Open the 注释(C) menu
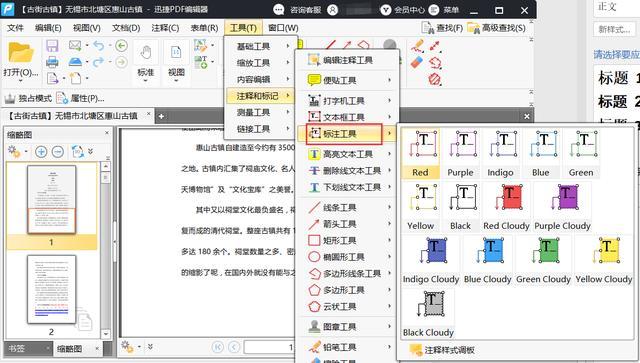The image size is (640, 363). coord(165,28)
